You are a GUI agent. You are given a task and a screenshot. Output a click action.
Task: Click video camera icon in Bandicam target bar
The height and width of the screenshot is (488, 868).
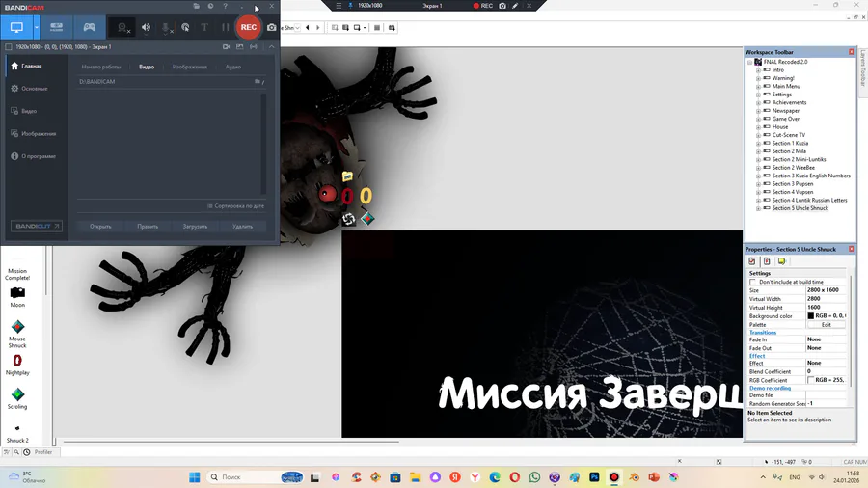click(x=226, y=47)
